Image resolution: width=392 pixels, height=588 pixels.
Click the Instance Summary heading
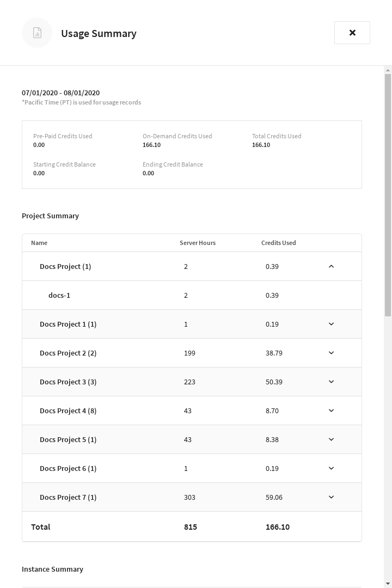pyautogui.click(x=52, y=569)
